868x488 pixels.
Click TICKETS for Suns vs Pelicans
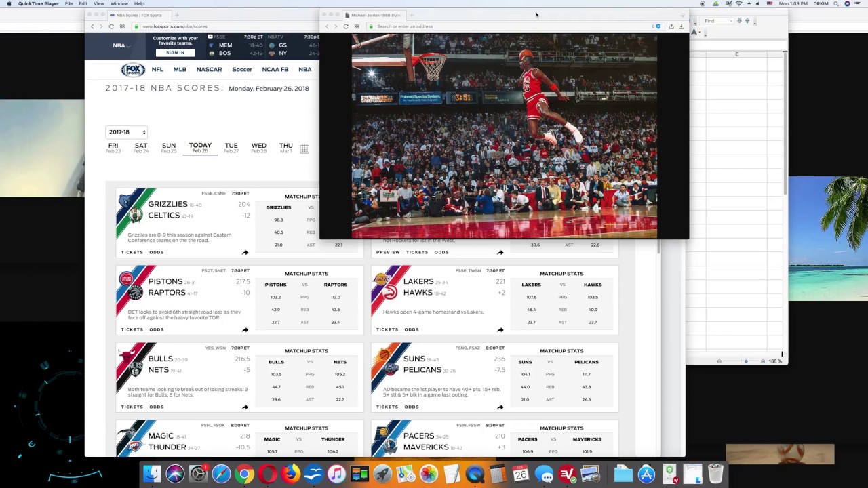tap(387, 407)
